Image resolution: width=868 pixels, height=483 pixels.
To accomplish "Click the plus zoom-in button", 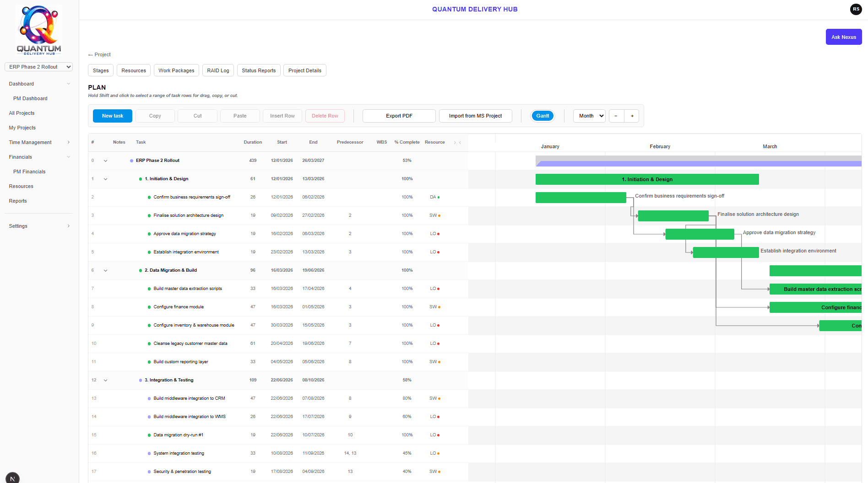I will tap(632, 116).
